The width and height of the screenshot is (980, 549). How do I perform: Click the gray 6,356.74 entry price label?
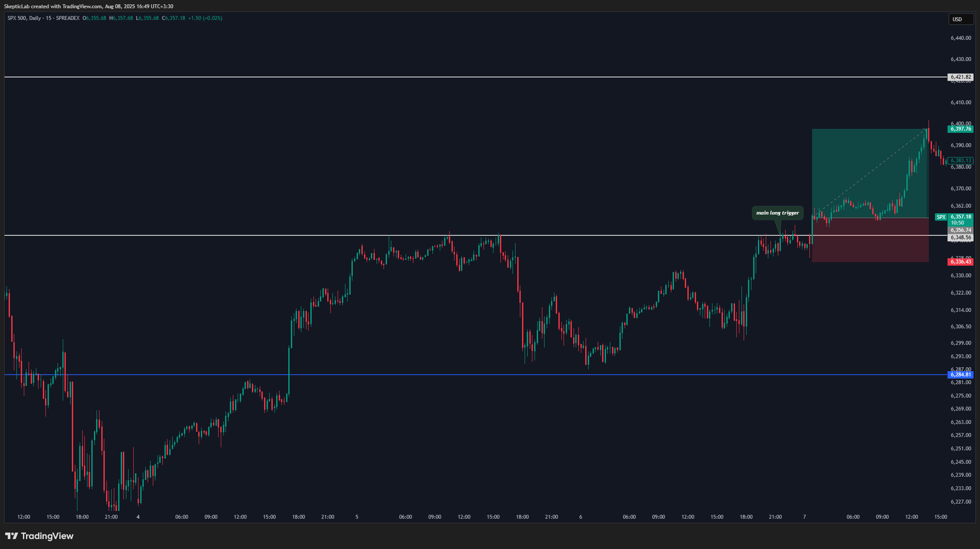tap(961, 230)
